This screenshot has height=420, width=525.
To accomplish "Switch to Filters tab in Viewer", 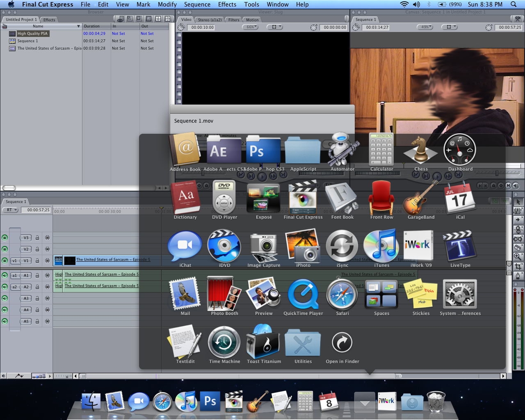I will pyautogui.click(x=234, y=20).
